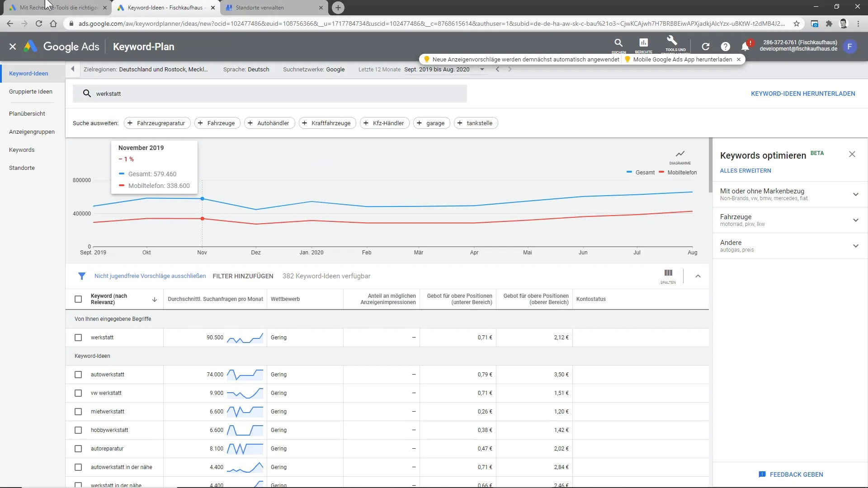Open the date range dropdown arrow
The height and width of the screenshot is (488, 868).
(482, 69)
